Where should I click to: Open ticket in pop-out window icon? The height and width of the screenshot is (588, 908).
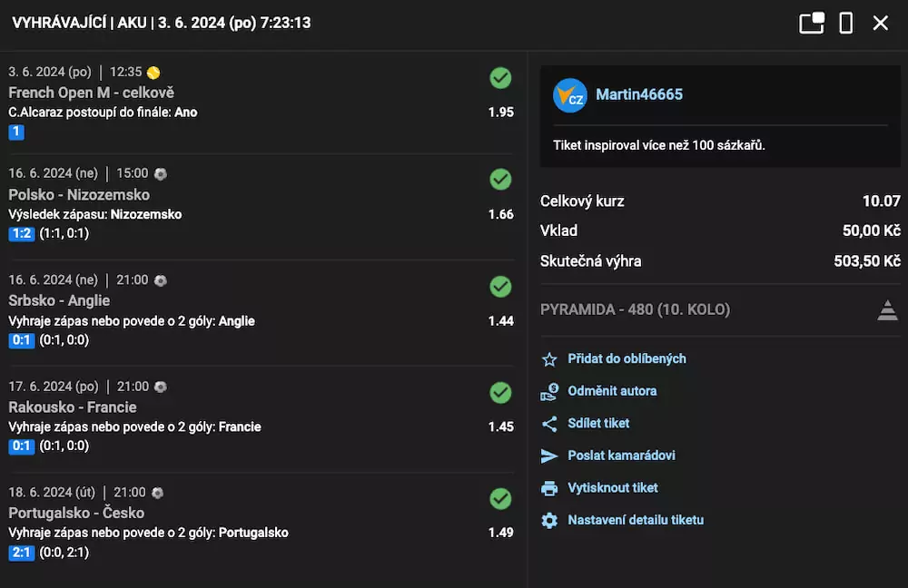(x=811, y=23)
